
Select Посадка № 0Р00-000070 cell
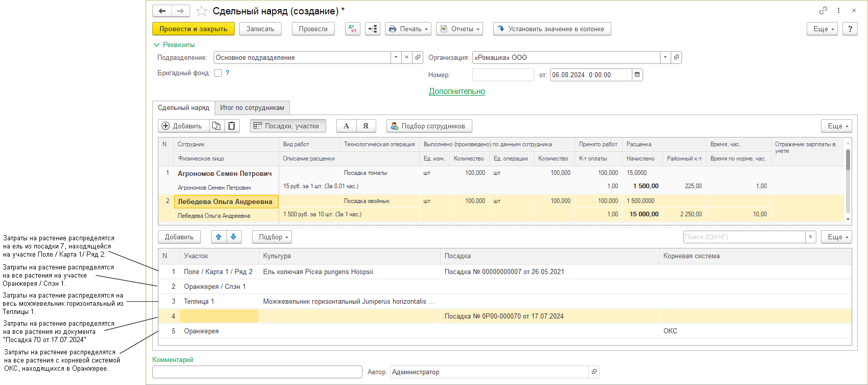click(550, 316)
